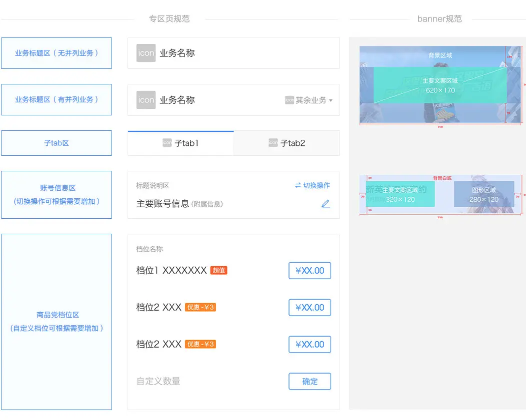Click the swap arrows icon before 切换操作
526x420 pixels.
point(298,185)
